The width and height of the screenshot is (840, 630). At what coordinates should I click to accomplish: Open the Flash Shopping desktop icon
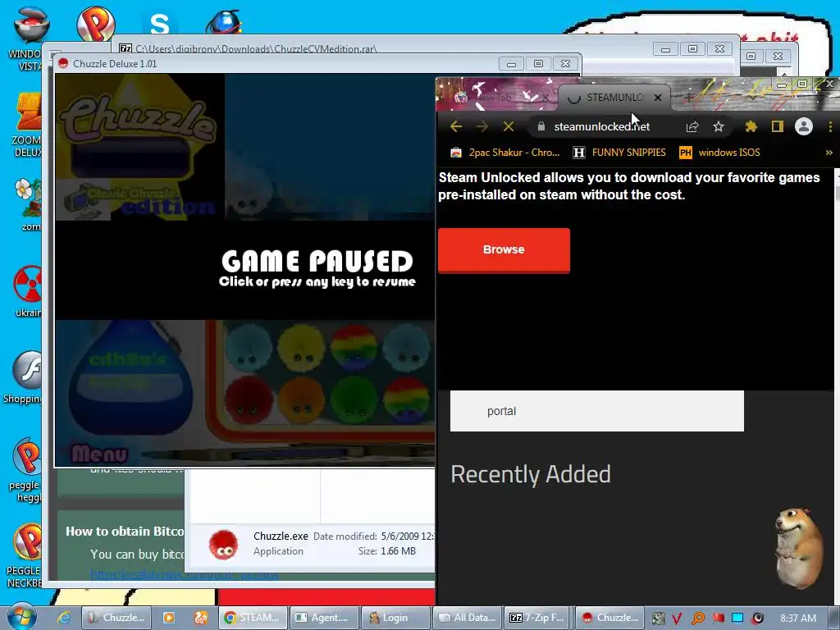point(24,377)
